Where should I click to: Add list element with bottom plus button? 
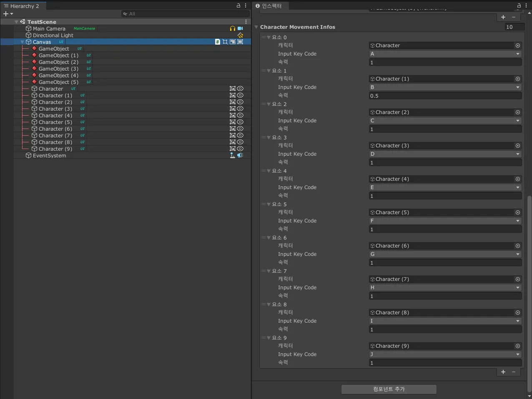coord(503,372)
